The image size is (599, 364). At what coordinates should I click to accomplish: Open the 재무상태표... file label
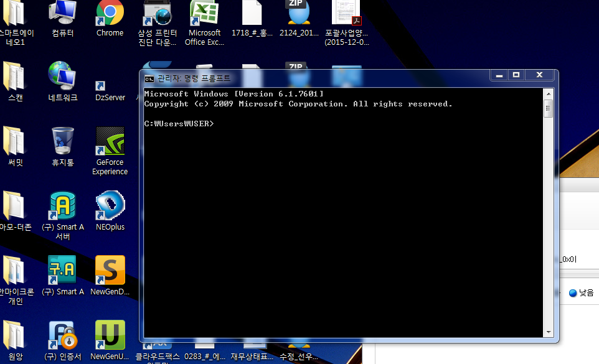point(252,357)
